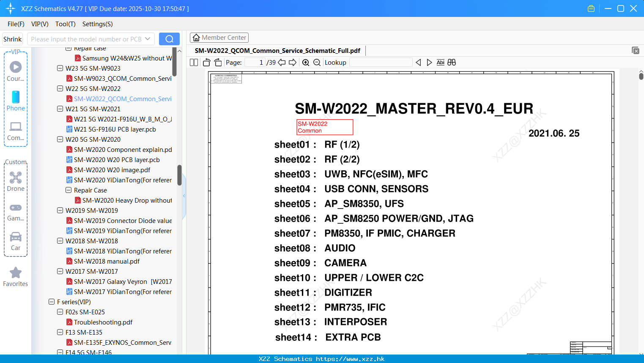Click the yellow toolbox icon in title bar
This screenshot has width=644, height=363.
pyautogui.click(x=591, y=8)
